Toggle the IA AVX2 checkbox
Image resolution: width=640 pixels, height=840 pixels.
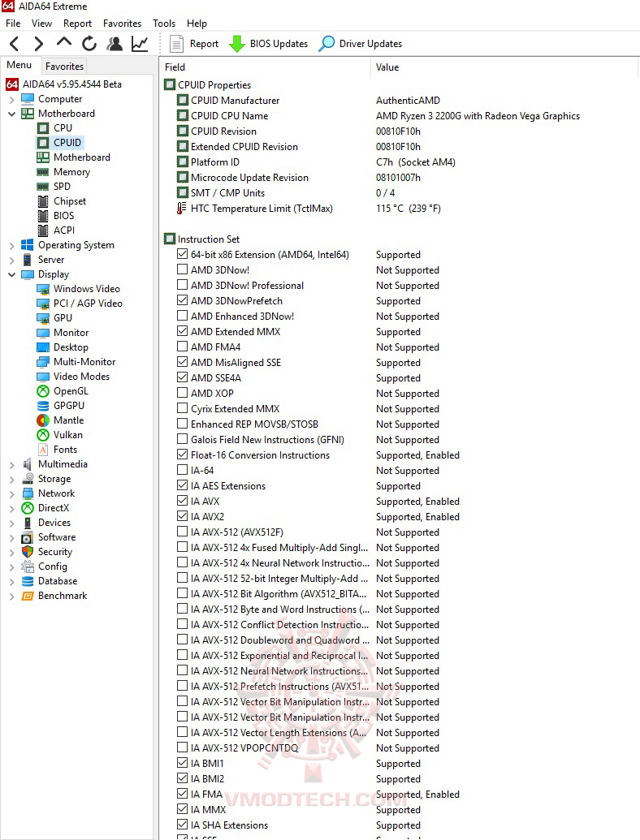[182, 516]
